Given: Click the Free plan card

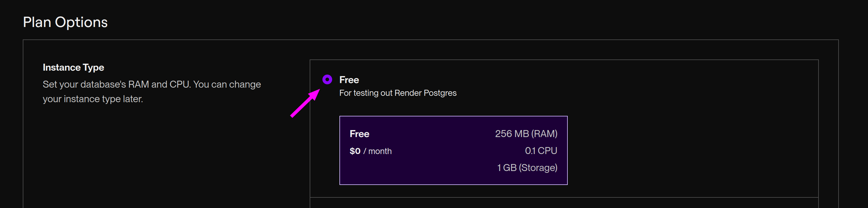Looking at the screenshot, I should tap(453, 150).
